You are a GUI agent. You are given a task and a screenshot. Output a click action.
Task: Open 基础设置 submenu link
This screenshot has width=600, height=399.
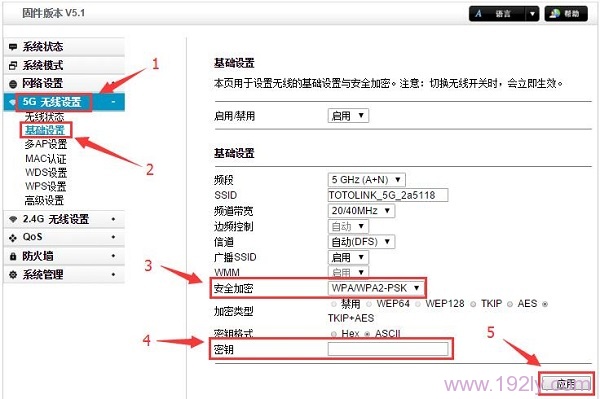[44, 130]
